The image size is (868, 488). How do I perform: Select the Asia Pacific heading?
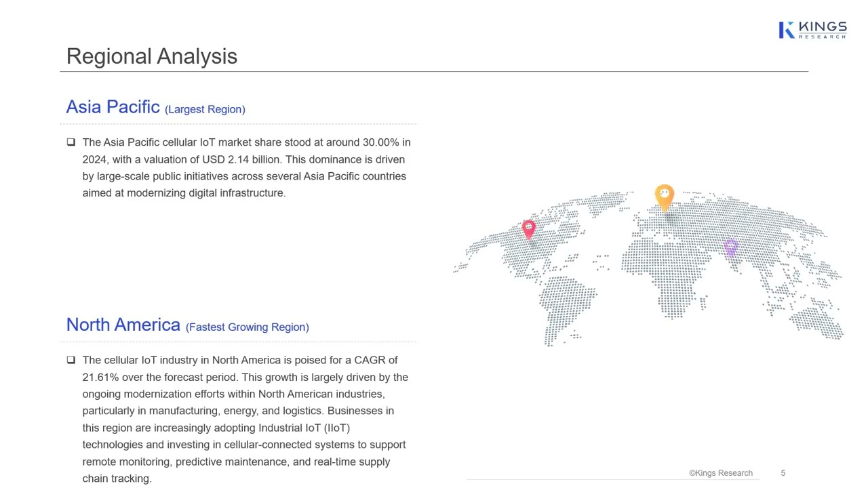pyautogui.click(x=113, y=107)
